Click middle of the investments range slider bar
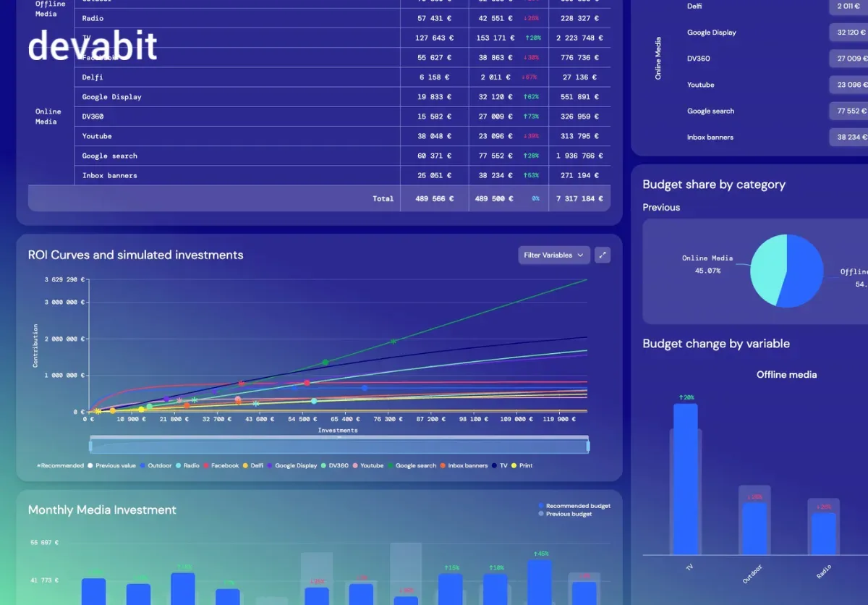This screenshot has height=605, width=868. [x=339, y=446]
